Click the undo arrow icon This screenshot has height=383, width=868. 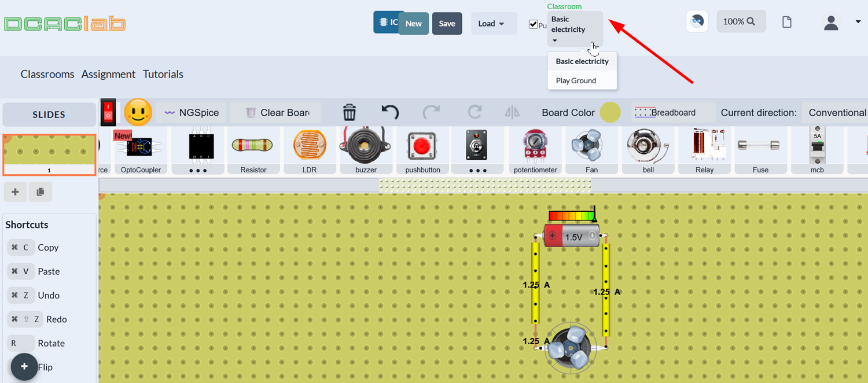[x=390, y=112]
